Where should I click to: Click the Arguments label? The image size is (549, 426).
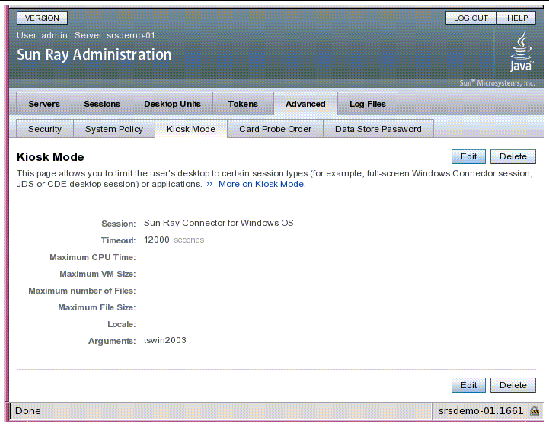click(112, 341)
